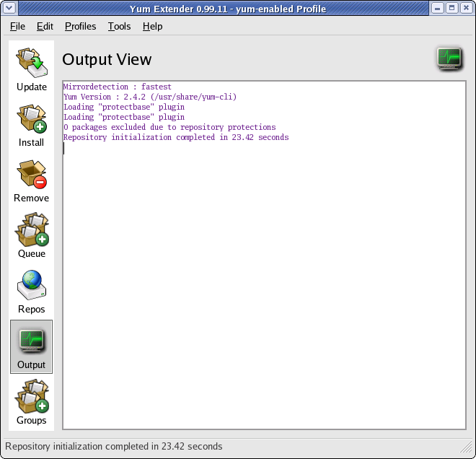Open the window menu in title bar corner
Viewport: 476px width, 459px height.
tap(9, 9)
